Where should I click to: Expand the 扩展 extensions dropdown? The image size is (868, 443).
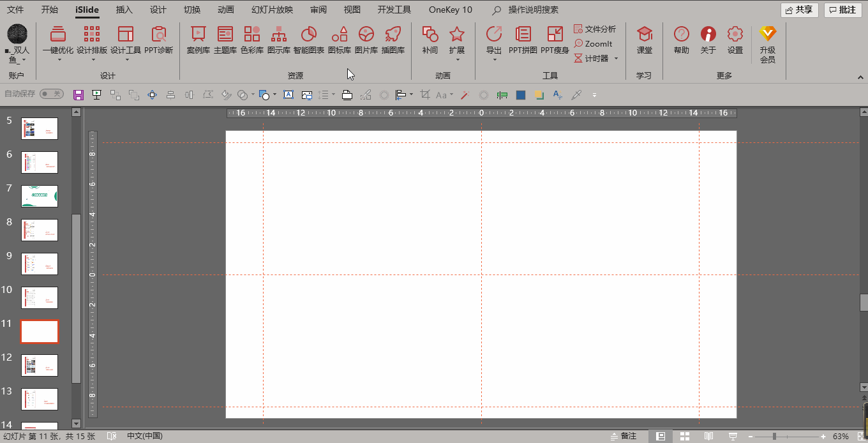[x=457, y=60]
